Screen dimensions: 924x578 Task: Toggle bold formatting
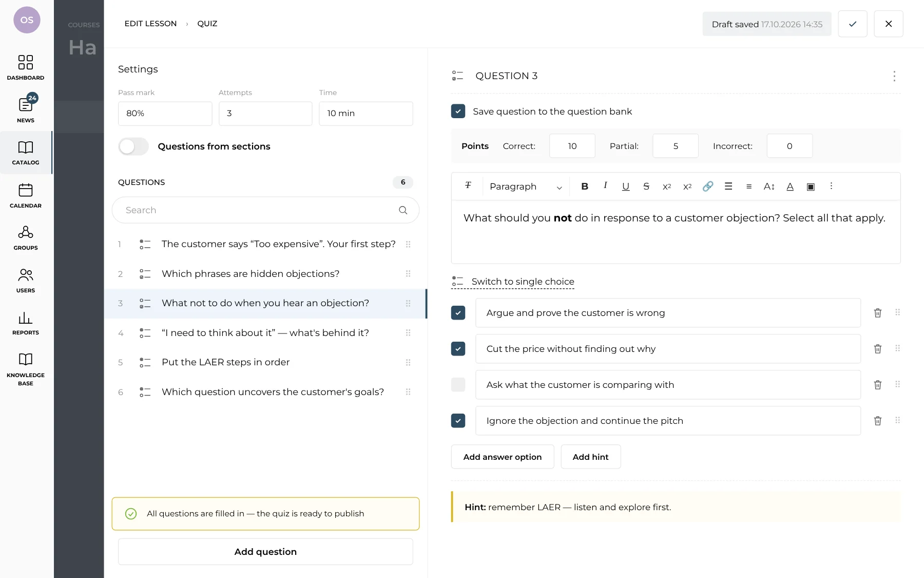(584, 187)
